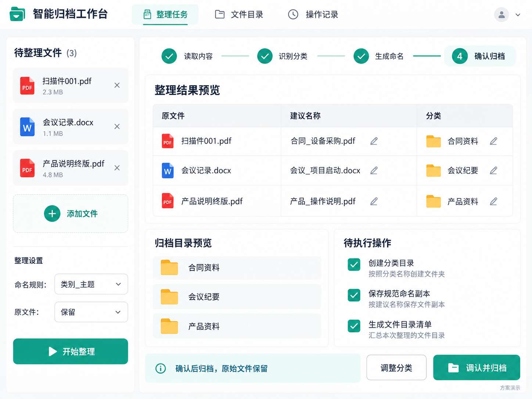Go to step 生成命名
Viewport: 532px width, 399px height.
pyautogui.click(x=378, y=56)
